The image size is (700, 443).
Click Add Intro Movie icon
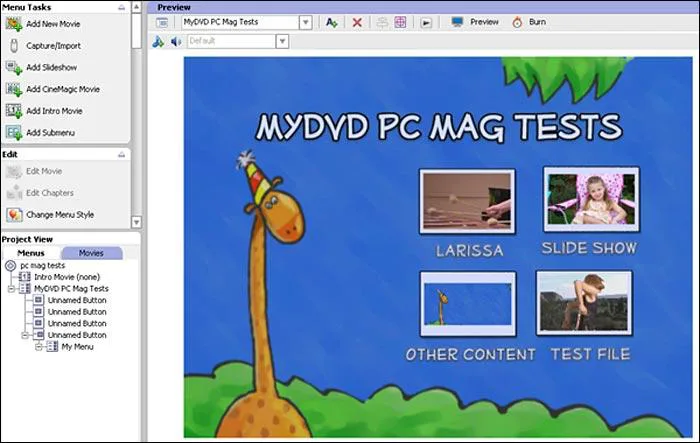coord(14,111)
